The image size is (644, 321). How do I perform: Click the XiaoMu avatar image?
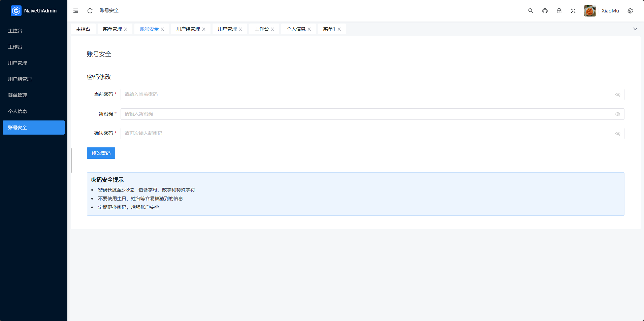590,11
